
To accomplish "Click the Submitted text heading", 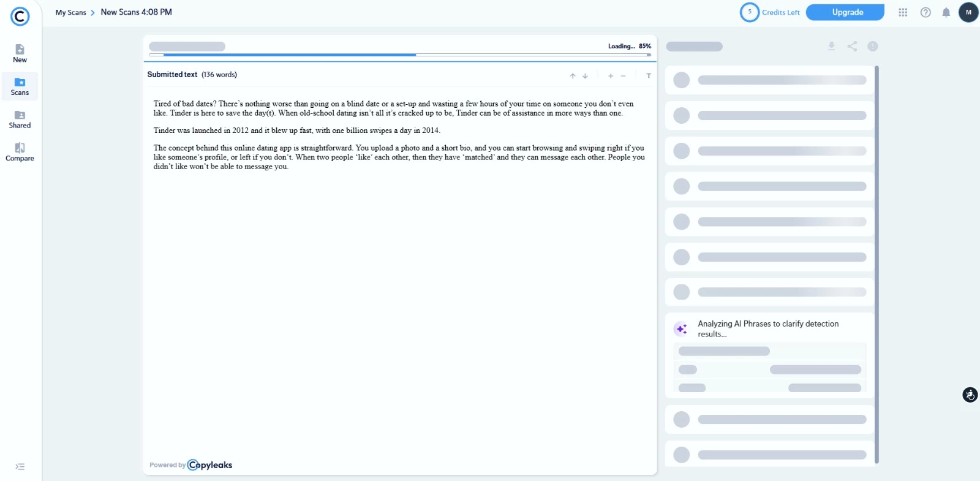I will 172,75.
